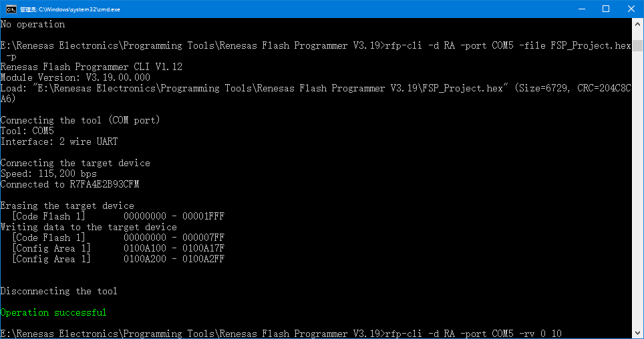Click the "Interface: 2 wire UART" line
The height and width of the screenshot is (339, 644).
pos(59,141)
